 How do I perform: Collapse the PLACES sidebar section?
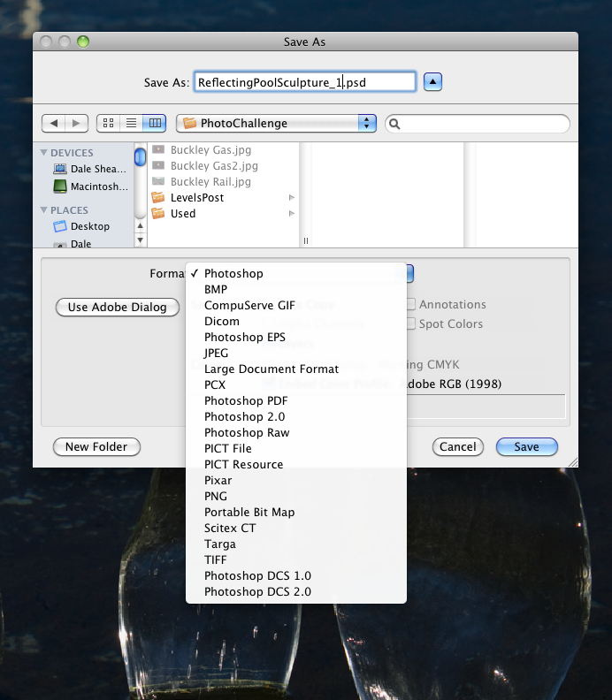(44, 209)
